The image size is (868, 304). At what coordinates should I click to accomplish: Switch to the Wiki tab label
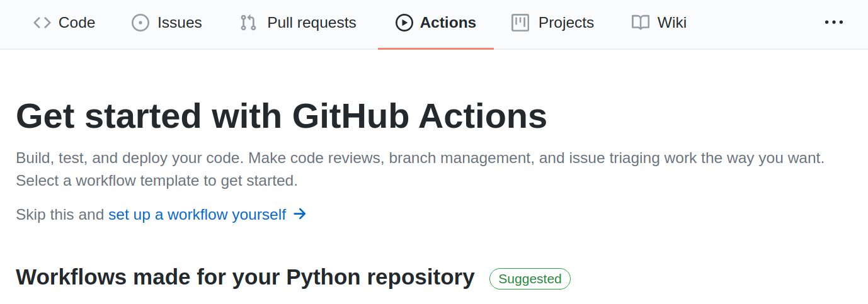[x=672, y=23]
